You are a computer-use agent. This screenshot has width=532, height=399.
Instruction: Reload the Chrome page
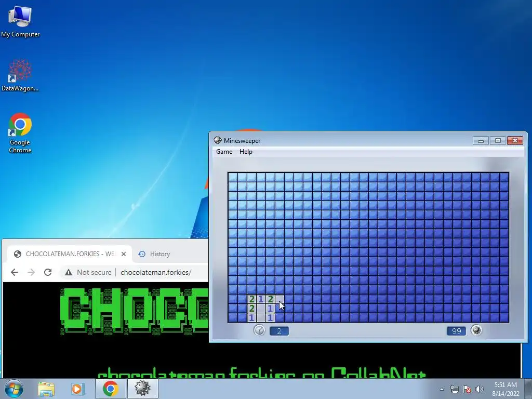(x=48, y=272)
